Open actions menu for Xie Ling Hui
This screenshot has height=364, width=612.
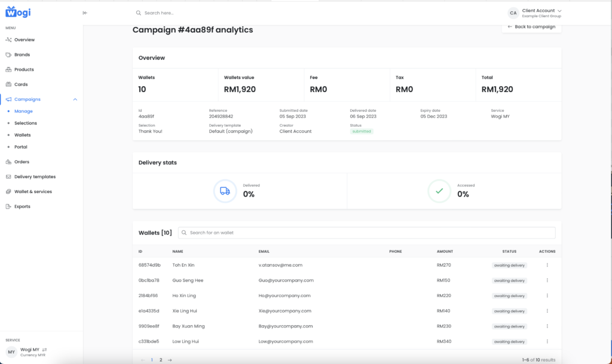tap(547, 311)
